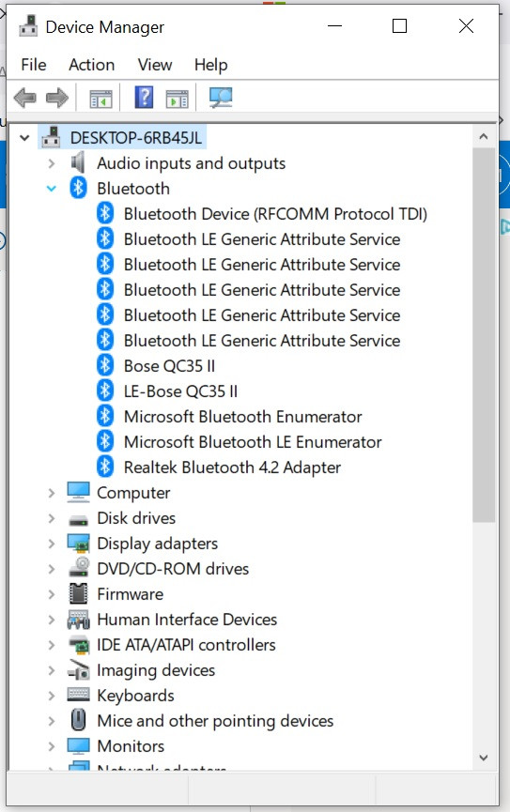Click the Forward arrow toolbar icon
This screenshot has height=812, width=510.
[x=56, y=98]
